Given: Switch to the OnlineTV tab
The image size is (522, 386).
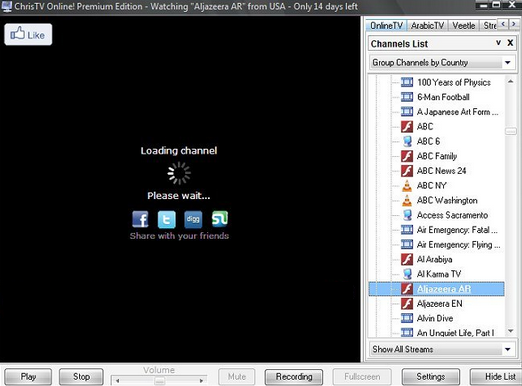Looking at the screenshot, I should point(386,26).
